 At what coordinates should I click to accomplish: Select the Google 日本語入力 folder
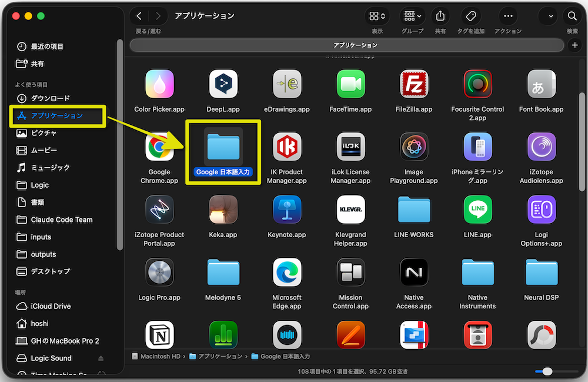[223, 147]
